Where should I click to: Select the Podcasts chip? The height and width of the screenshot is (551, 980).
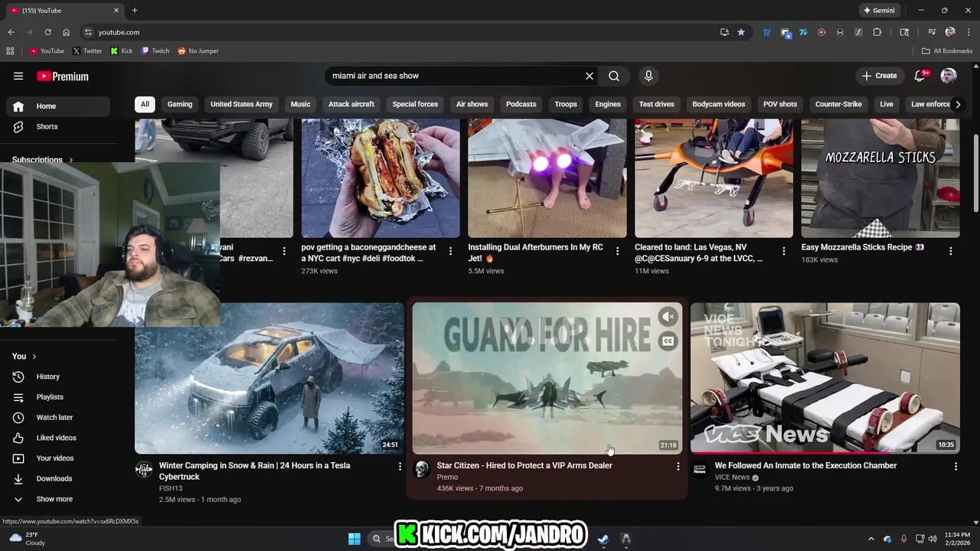521,104
